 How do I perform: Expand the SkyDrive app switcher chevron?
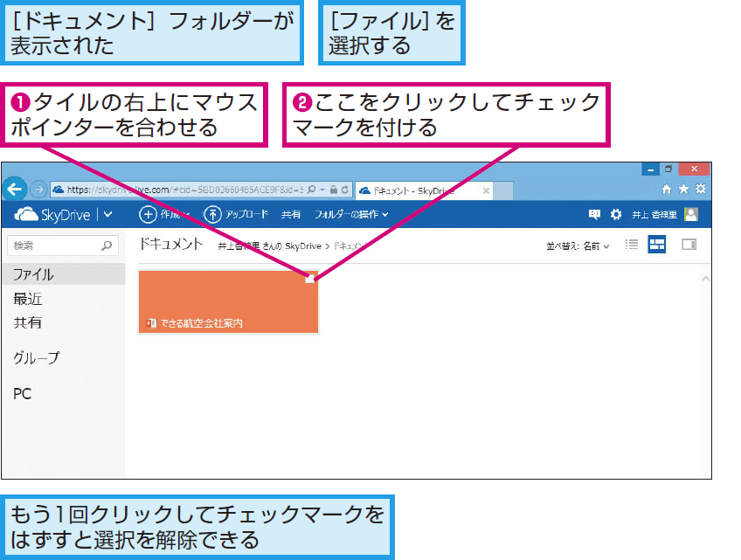pos(107,214)
